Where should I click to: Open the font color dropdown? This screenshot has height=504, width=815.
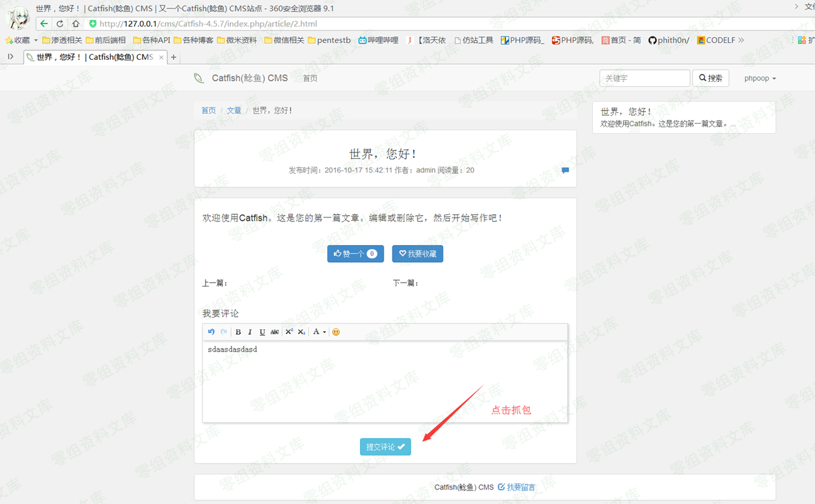(318, 332)
